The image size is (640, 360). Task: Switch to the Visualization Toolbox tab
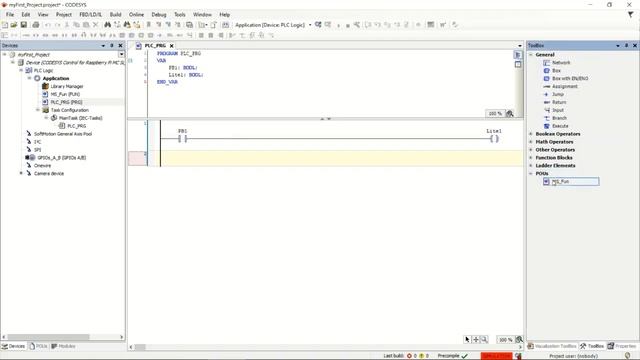[x=552, y=346]
